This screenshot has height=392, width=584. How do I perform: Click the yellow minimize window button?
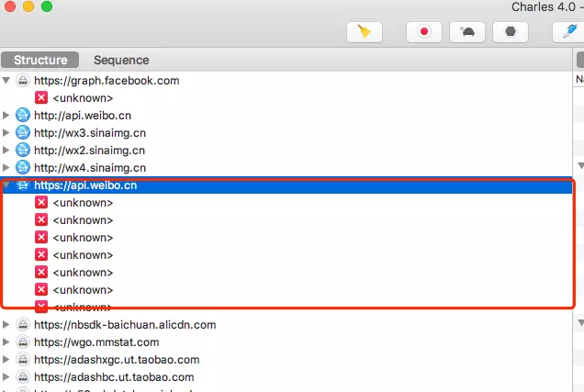pos(28,6)
